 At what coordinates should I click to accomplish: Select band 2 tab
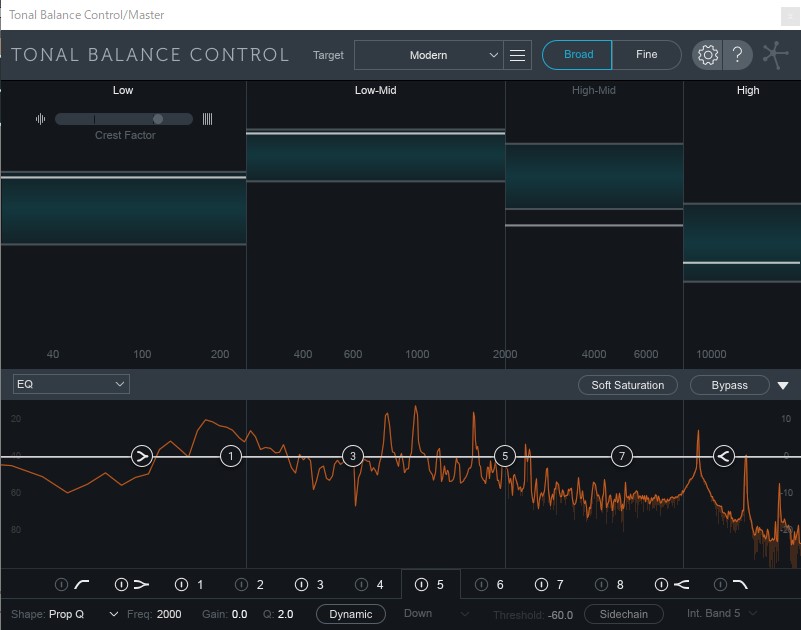[x=260, y=585]
